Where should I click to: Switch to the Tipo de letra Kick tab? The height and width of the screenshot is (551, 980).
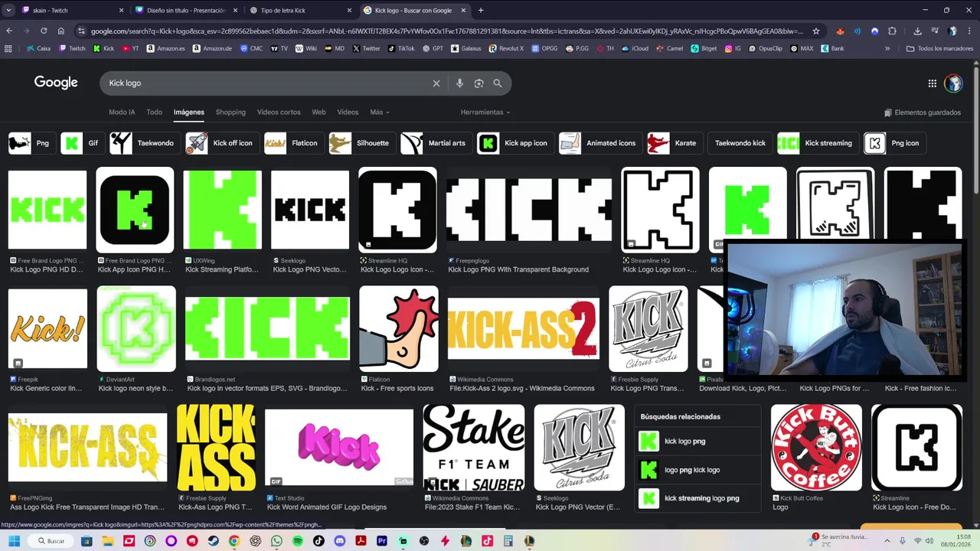pos(300,11)
